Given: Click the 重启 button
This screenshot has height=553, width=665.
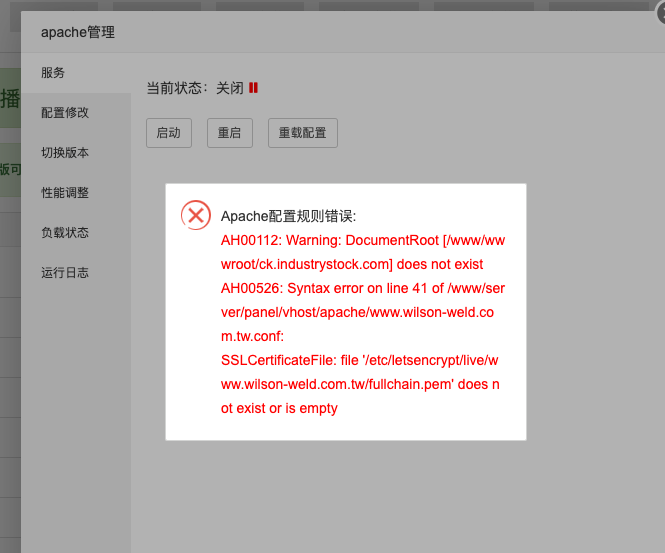Looking at the screenshot, I should (230, 133).
